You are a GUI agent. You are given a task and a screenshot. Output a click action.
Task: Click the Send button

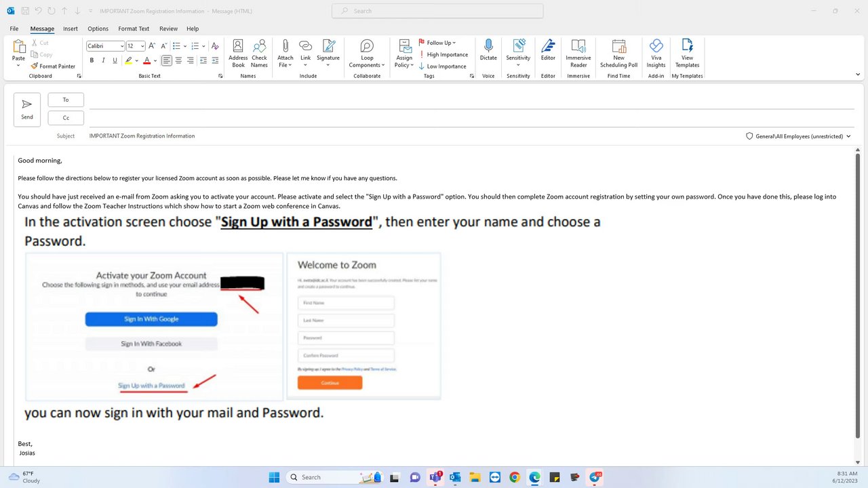point(27,109)
